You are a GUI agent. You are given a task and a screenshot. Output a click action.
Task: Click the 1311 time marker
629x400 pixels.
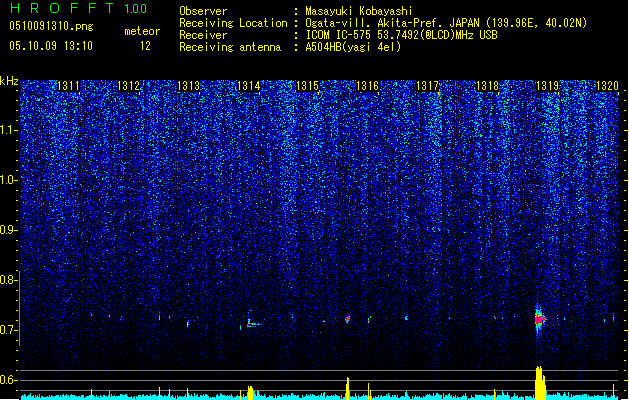click(68, 86)
